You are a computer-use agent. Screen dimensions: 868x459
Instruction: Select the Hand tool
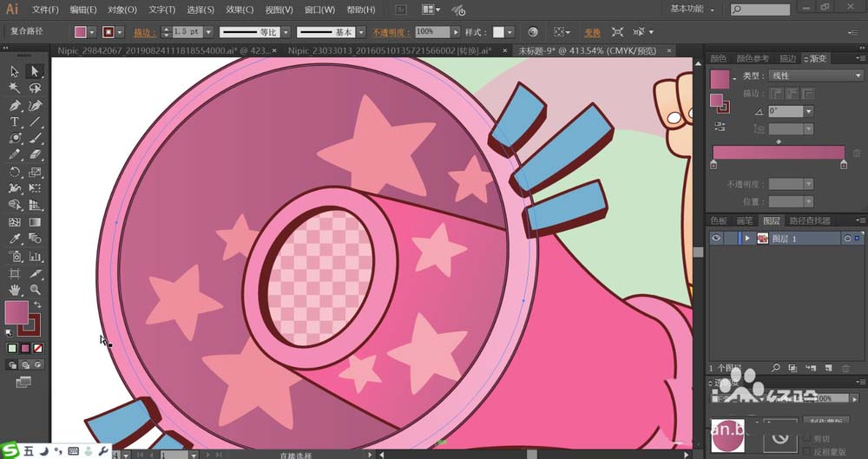pos(15,290)
